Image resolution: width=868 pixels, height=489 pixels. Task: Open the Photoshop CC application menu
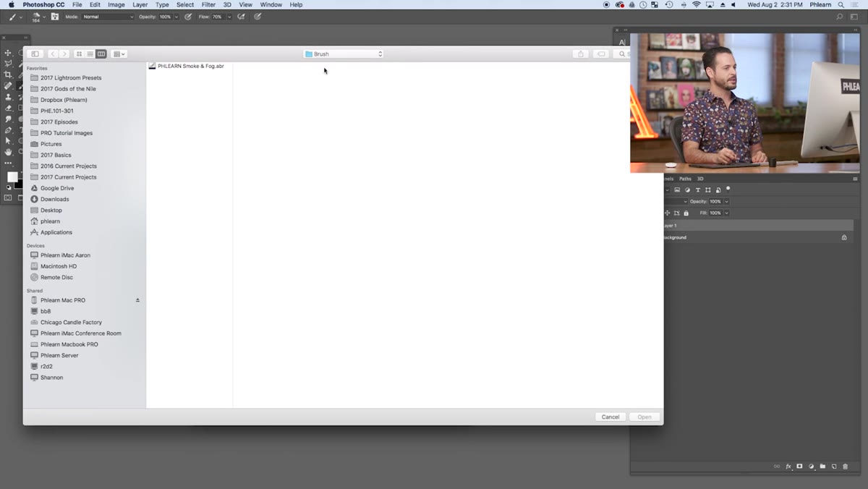[43, 4]
